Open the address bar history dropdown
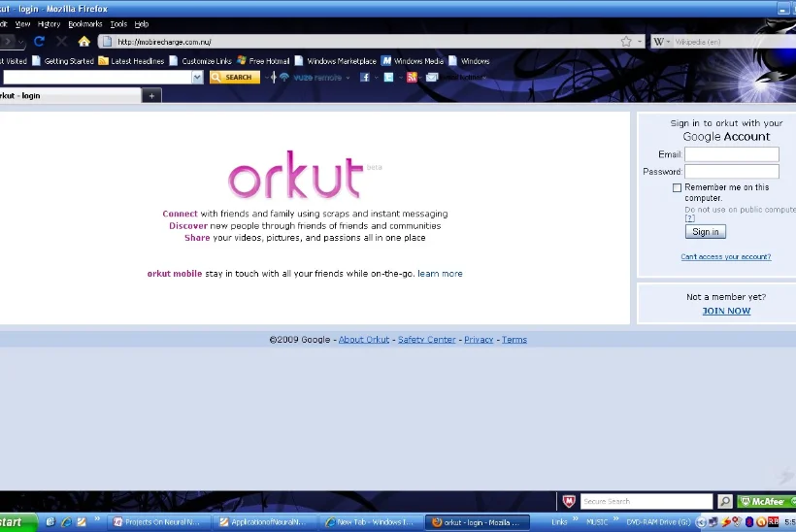The image size is (796, 532). click(x=640, y=42)
